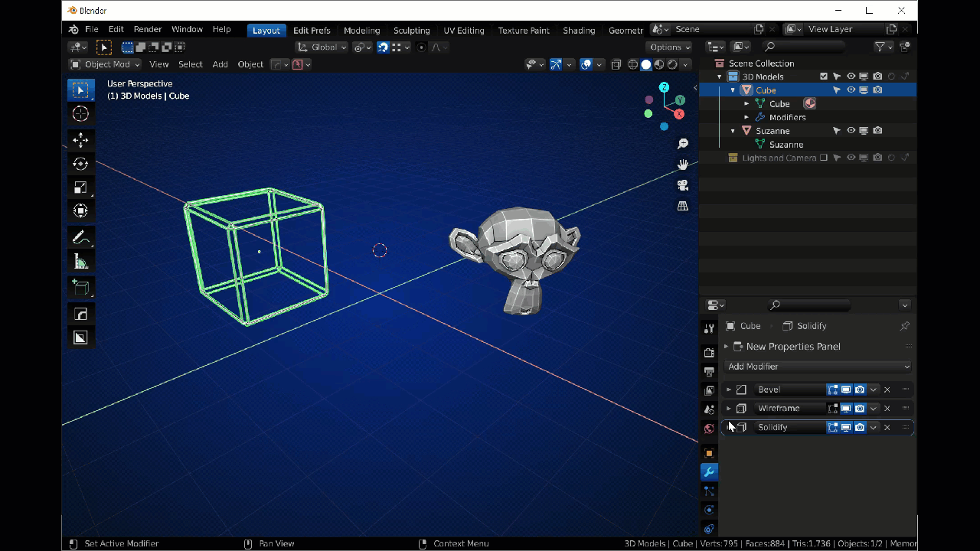Click the pan view hand icon
Viewport: 980px width, 551px height.
click(x=683, y=165)
